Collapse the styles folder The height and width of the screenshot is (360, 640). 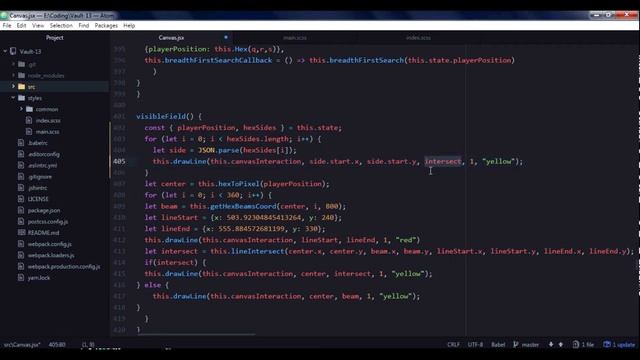pos(13,98)
